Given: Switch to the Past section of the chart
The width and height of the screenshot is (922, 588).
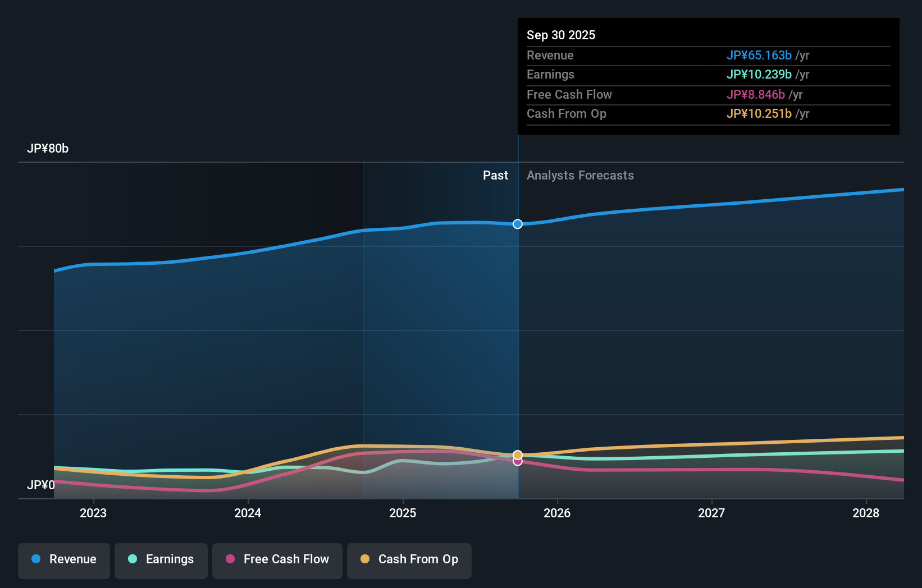Looking at the screenshot, I should point(495,175).
